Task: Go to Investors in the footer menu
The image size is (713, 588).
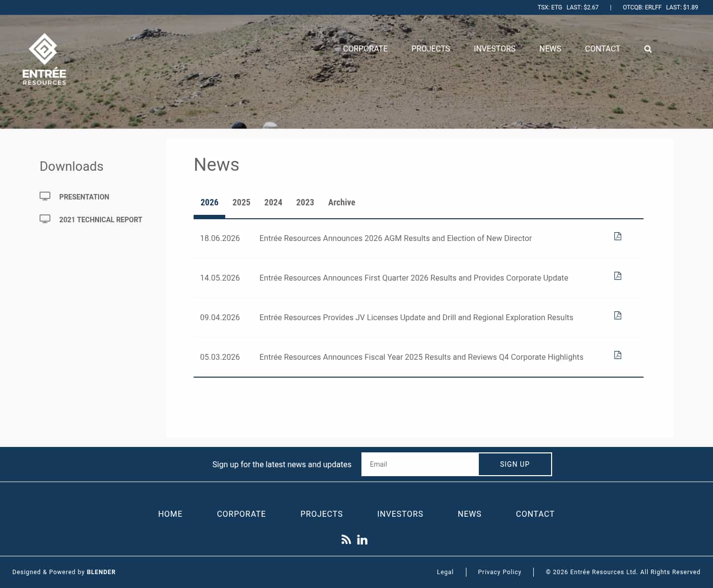Action: pos(400,514)
